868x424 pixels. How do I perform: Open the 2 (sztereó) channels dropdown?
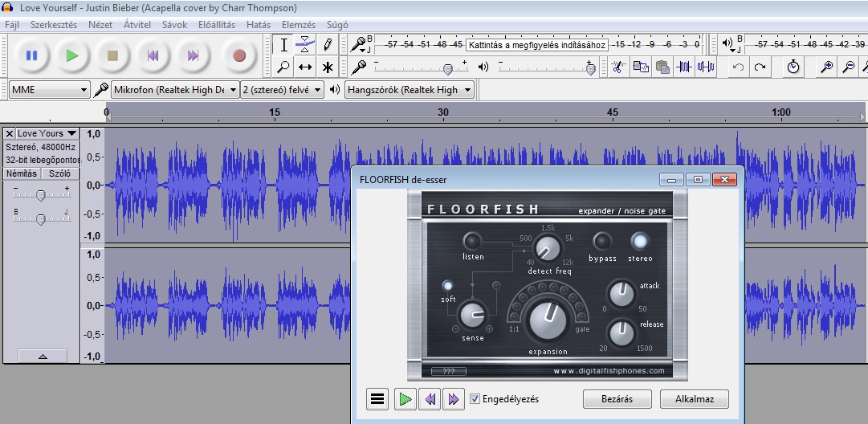pyautogui.click(x=283, y=90)
